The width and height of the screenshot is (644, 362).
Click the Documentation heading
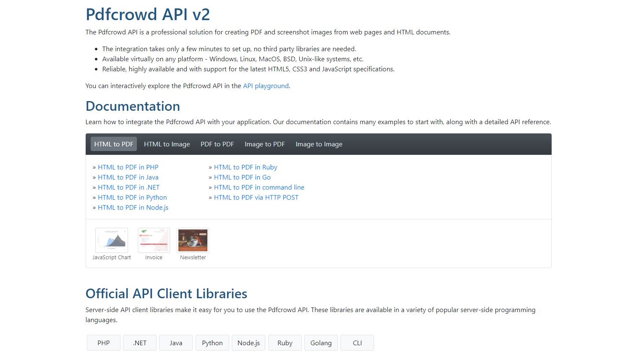(133, 106)
